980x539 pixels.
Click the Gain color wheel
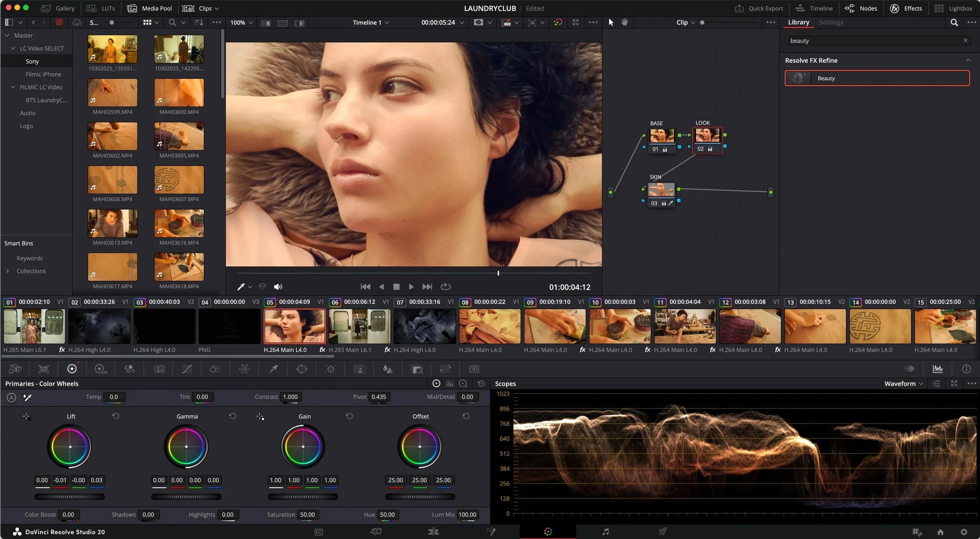(x=303, y=447)
